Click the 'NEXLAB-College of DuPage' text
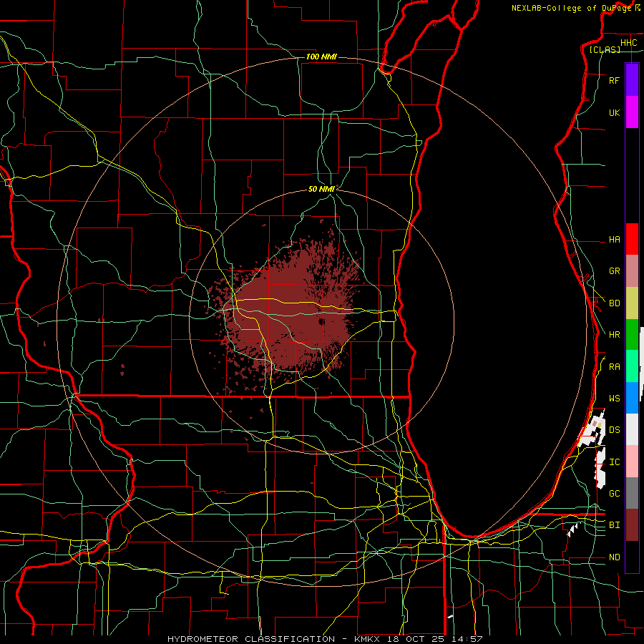 [x=572, y=8]
